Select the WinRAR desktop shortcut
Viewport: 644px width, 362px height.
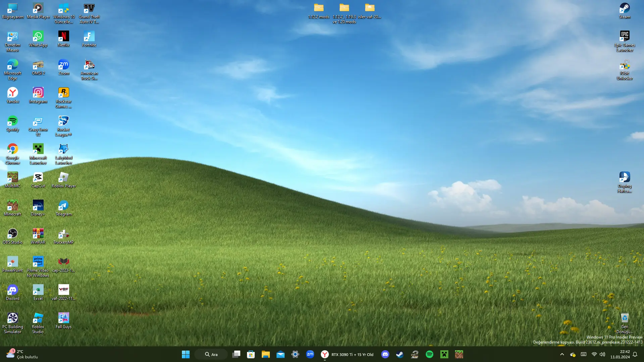[38, 237]
